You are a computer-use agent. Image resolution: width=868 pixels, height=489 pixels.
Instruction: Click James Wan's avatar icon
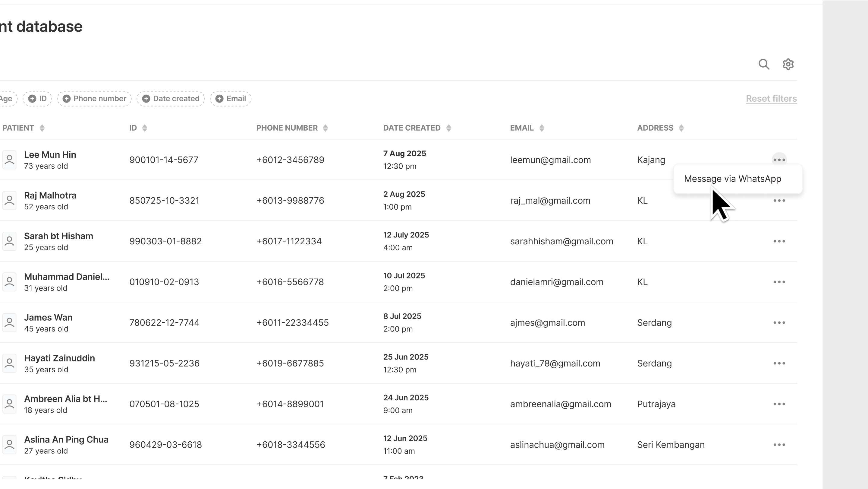point(9,323)
